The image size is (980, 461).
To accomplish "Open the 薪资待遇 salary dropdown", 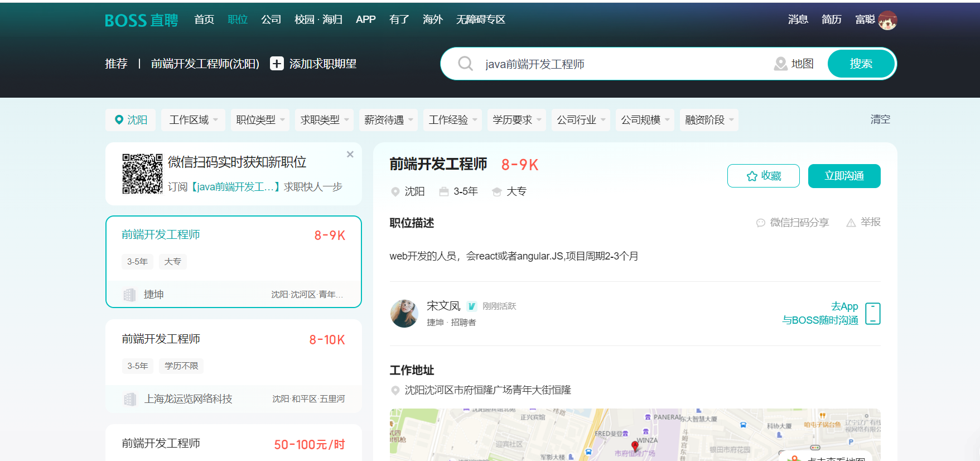I will tap(388, 120).
